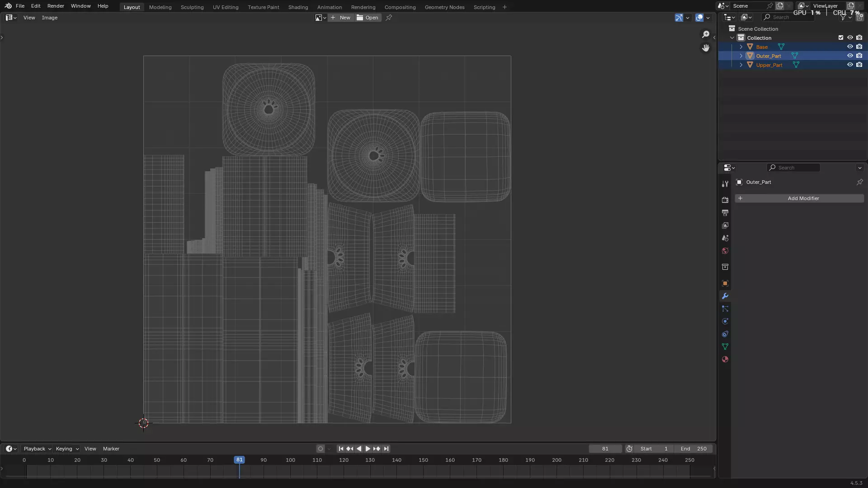
Task: Open the Keying dropdown menu
Action: [x=67, y=449]
